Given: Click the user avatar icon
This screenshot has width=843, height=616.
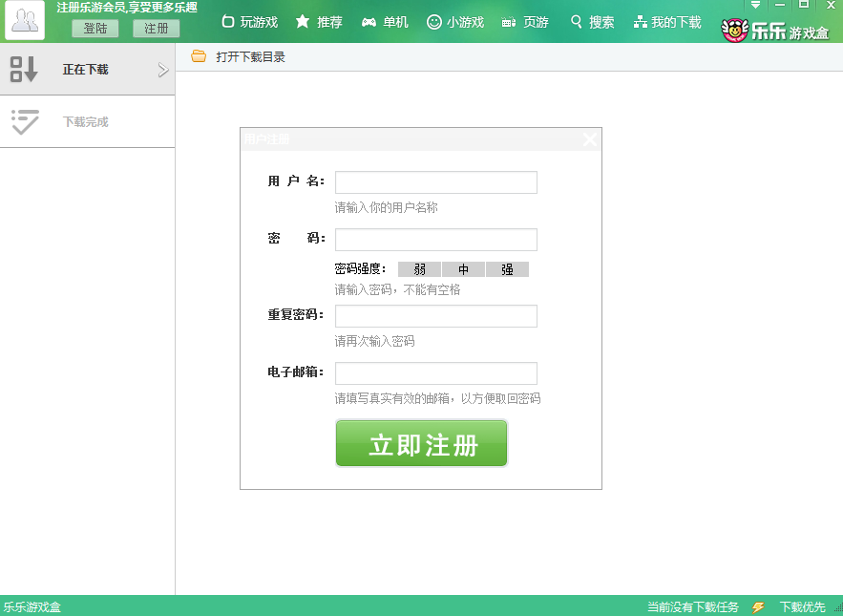Looking at the screenshot, I should click(25, 21).
